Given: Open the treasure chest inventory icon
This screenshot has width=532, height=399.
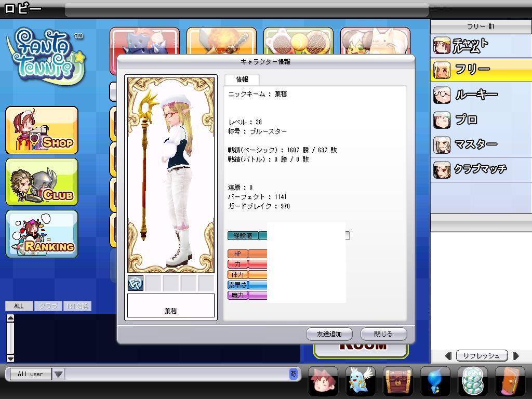Looking at the screenshot, I should point(398,381).
